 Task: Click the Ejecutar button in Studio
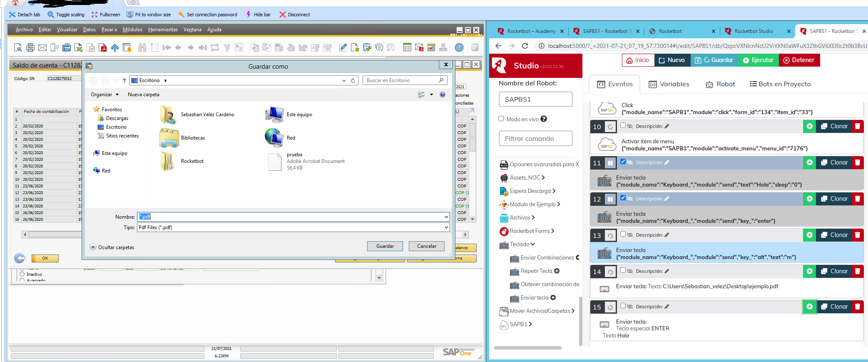pyautogui.click(x=758, y=60)
